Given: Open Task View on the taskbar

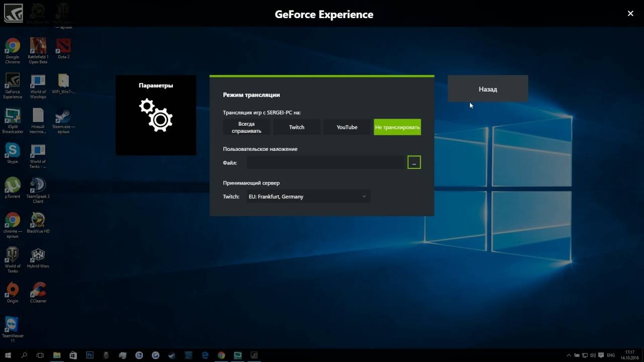Looking at the screenshot, I should point(40,355).
